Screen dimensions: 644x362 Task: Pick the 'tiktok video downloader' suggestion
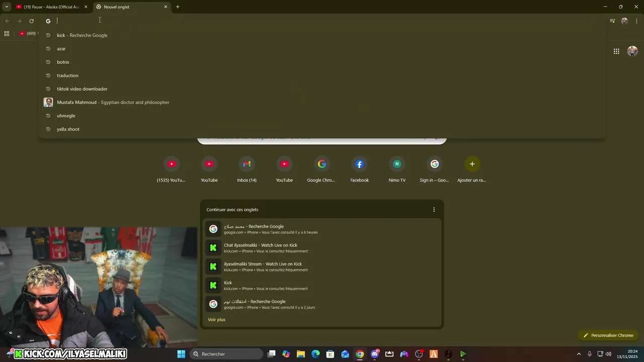point(322,89)
